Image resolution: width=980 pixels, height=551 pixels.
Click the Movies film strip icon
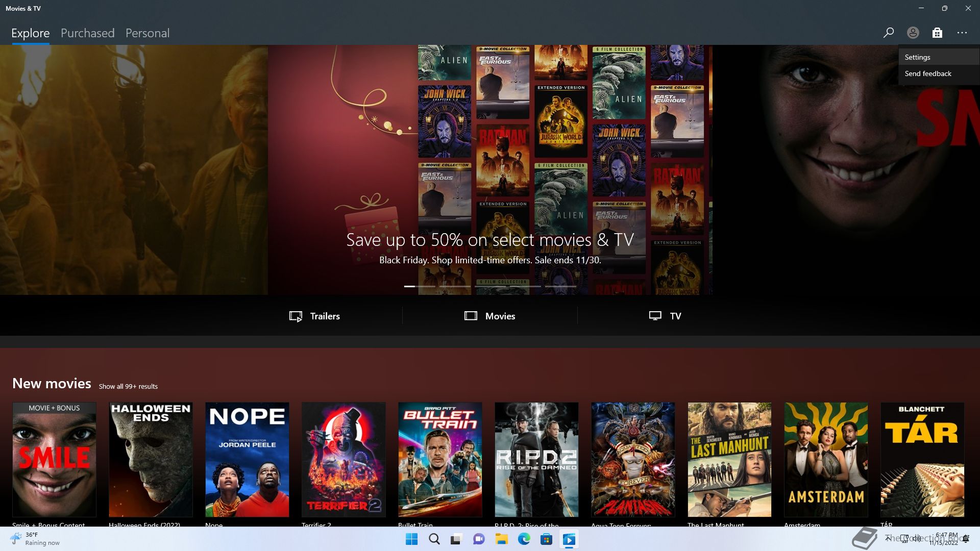point(471,316)
